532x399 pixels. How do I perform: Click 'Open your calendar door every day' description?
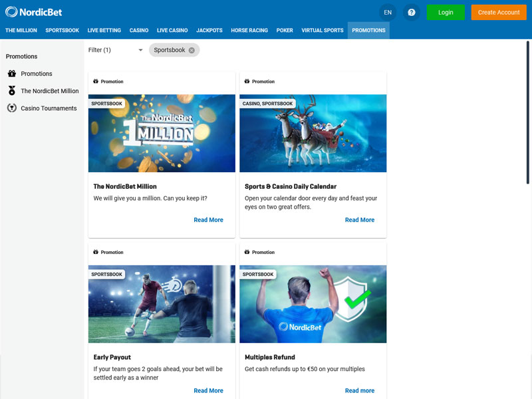311,203
